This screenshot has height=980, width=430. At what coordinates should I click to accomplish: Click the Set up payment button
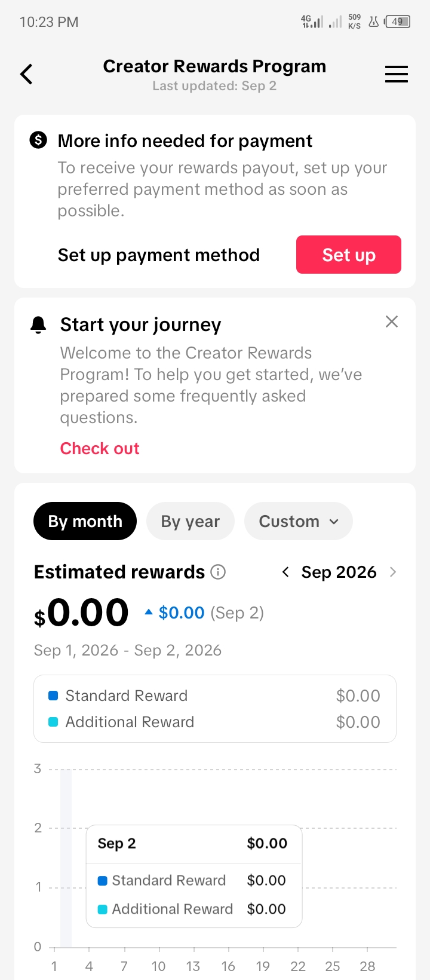coord(349,255)
